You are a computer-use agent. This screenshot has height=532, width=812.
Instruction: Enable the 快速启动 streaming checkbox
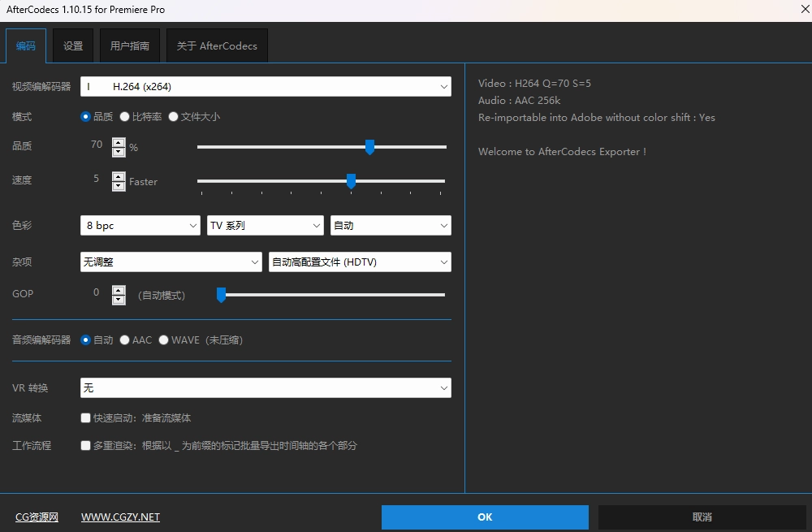click(85, 418)
